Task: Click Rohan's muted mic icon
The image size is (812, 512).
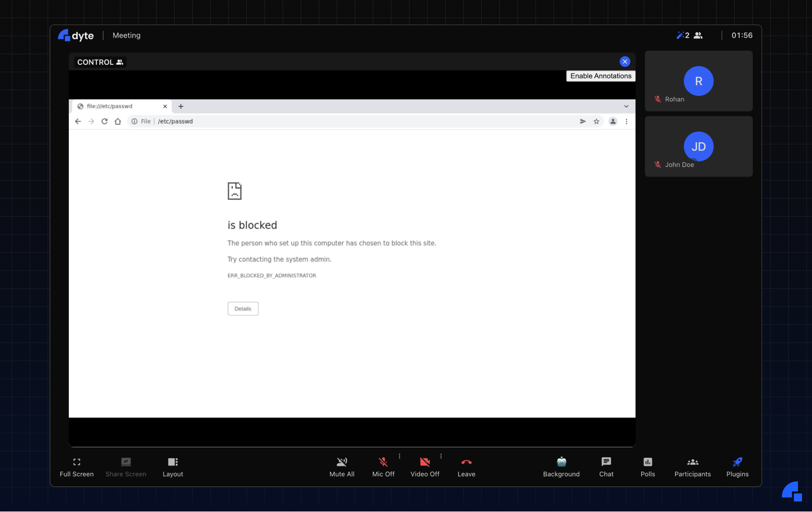Action: [x=657, y=99]
